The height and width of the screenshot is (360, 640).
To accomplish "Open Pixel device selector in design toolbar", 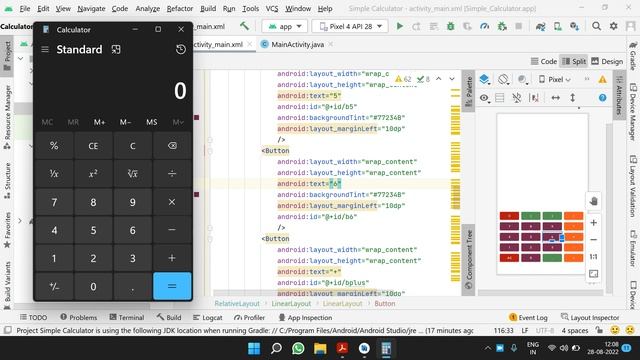I will 554,79.
